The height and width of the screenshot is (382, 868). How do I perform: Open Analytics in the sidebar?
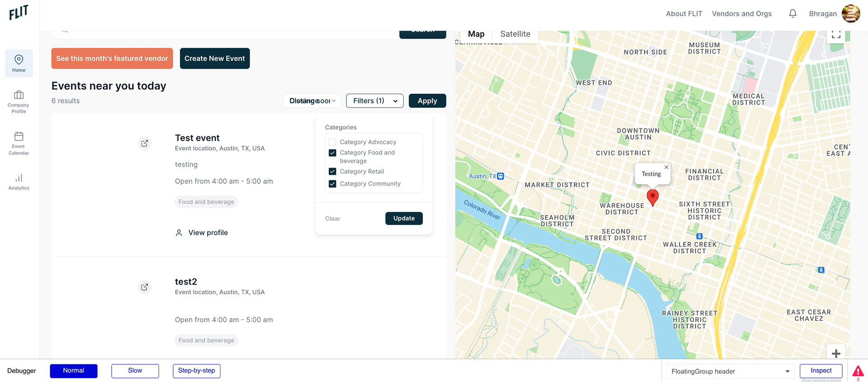(x=19, y=182)
